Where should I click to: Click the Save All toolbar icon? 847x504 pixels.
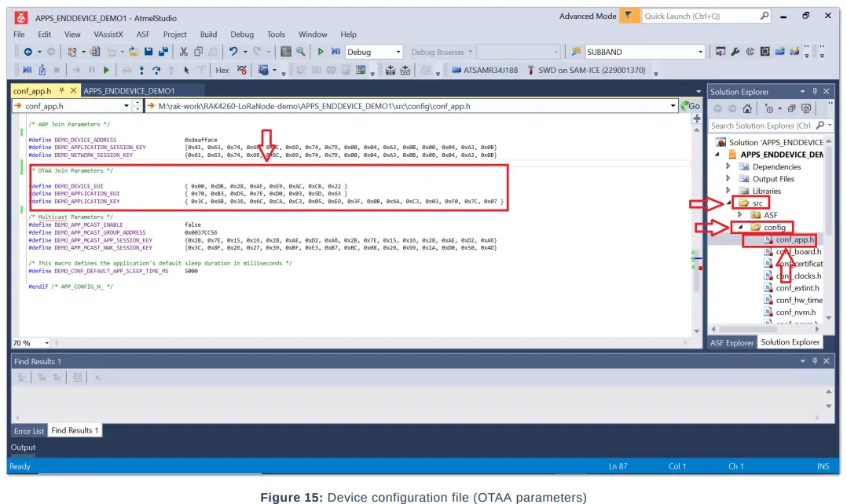coord(163,52)
